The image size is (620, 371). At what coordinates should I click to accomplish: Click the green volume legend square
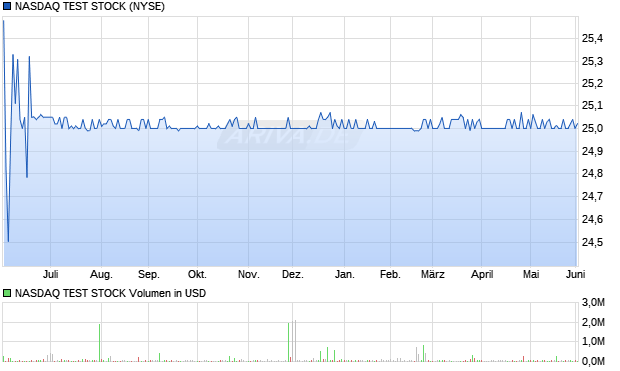click(x=7, y=293)
